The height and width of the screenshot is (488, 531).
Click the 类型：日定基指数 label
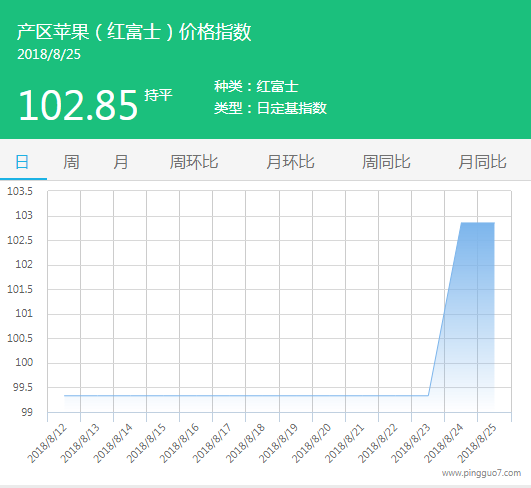pyautogui.click(x=271, y=108)
